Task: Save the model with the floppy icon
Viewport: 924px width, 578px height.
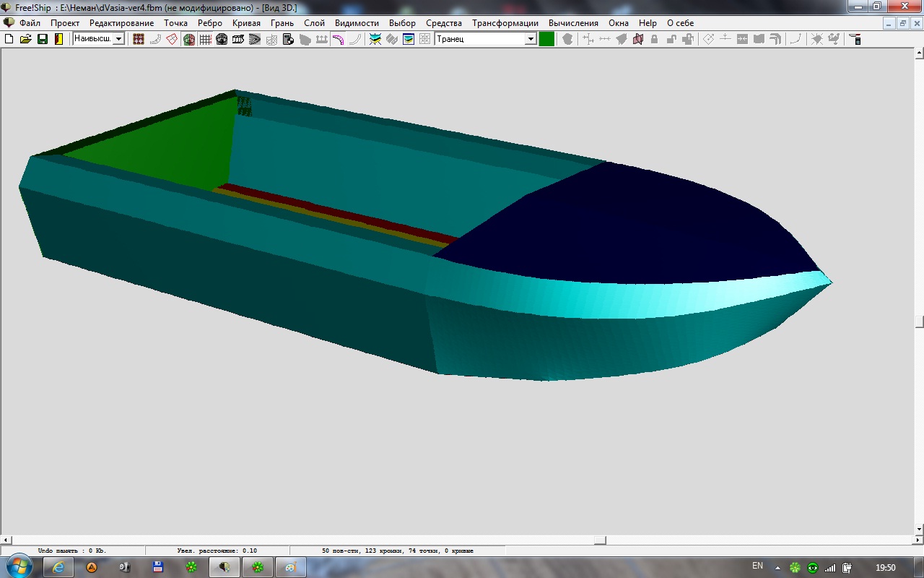Action: pyautogui.click(x=42, y=39)
